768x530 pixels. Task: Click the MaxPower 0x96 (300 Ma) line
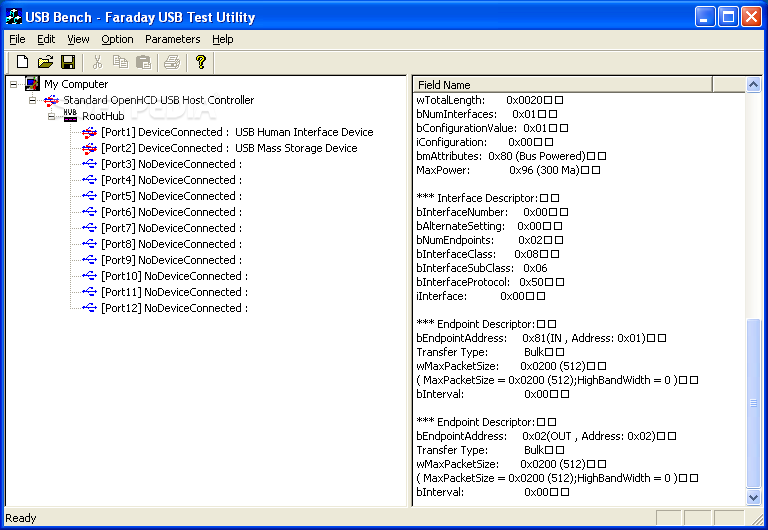point(508,170)
